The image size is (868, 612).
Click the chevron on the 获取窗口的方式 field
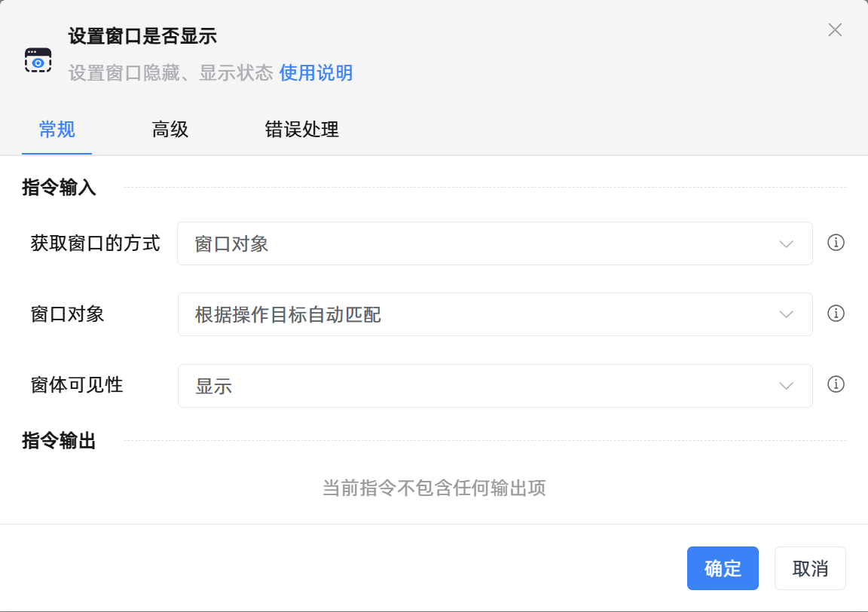(x=786, y=243)
